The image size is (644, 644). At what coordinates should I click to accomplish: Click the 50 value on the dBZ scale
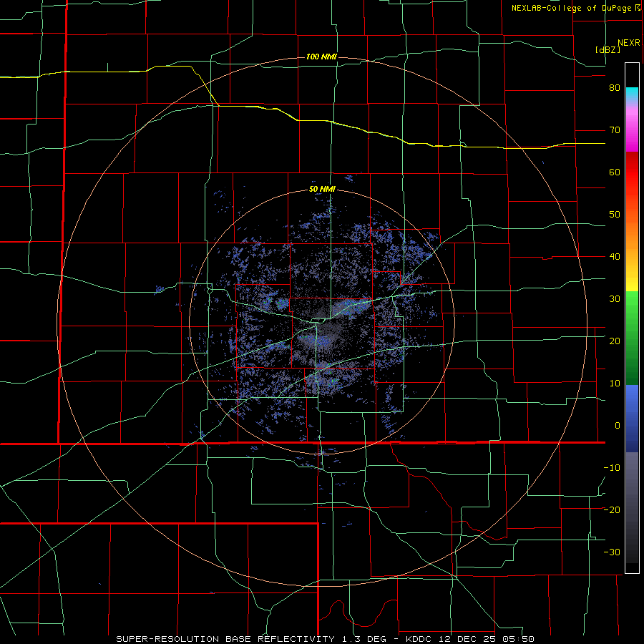615,215
